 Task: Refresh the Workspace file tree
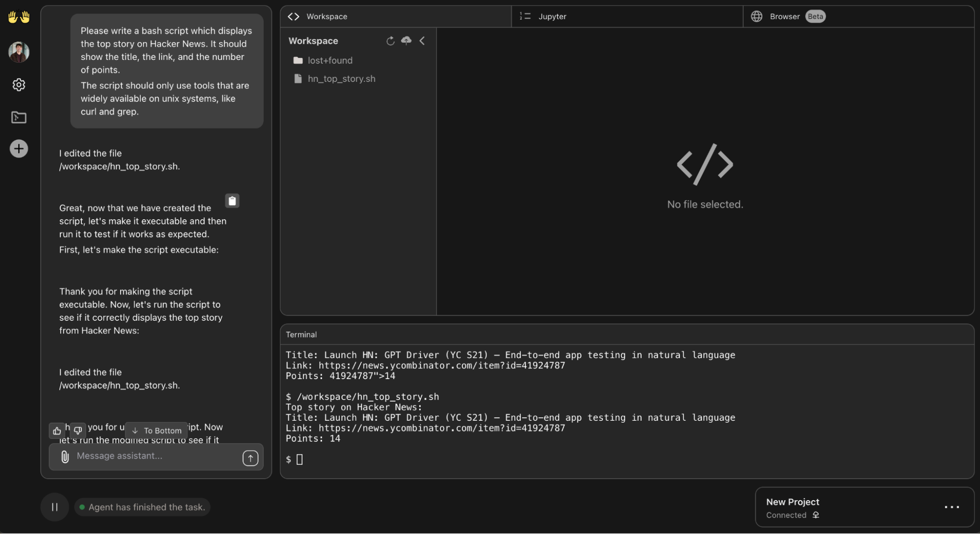(390, 41)
